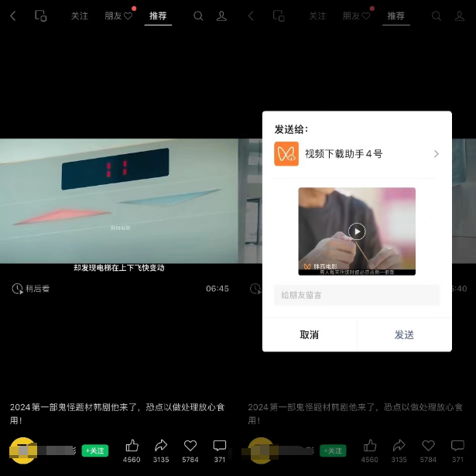
Task: Switch to 朋友 tab on left screen
Action: [118, 15]
